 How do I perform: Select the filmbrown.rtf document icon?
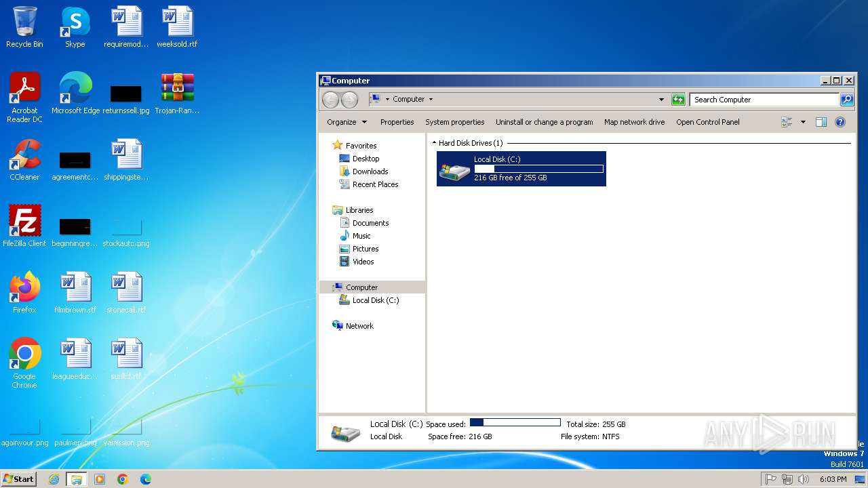coord(75,293)
